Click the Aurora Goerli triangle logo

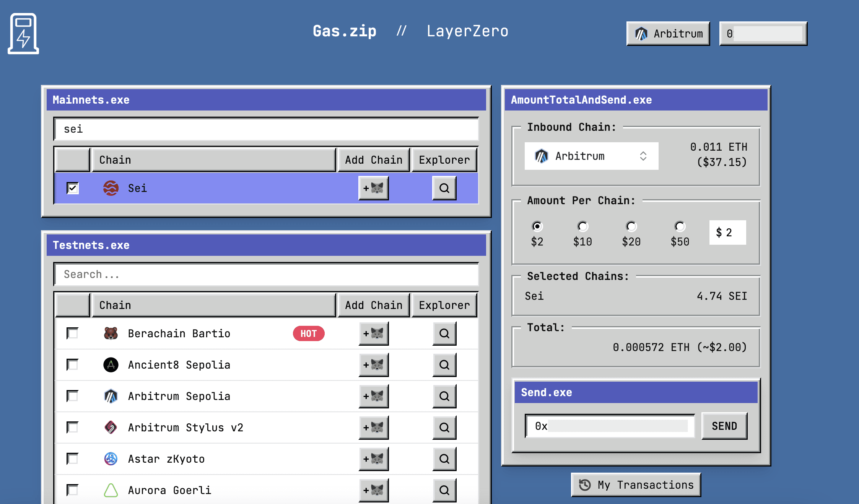111,490
